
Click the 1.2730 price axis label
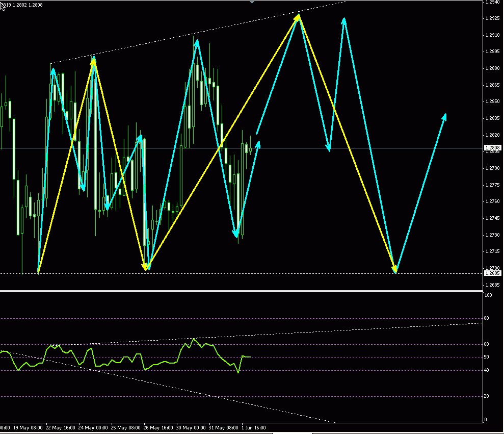click(x=493, y=235)
